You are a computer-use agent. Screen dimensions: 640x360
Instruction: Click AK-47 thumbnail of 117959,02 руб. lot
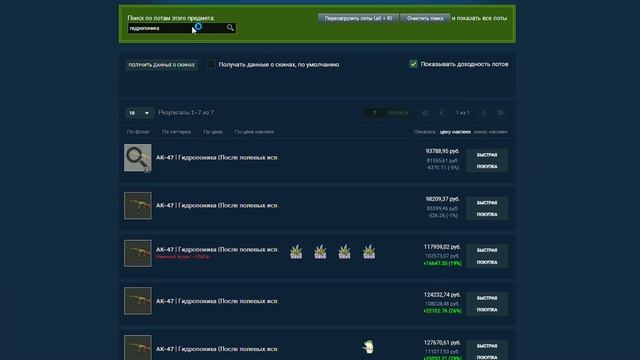coord(138,253)
